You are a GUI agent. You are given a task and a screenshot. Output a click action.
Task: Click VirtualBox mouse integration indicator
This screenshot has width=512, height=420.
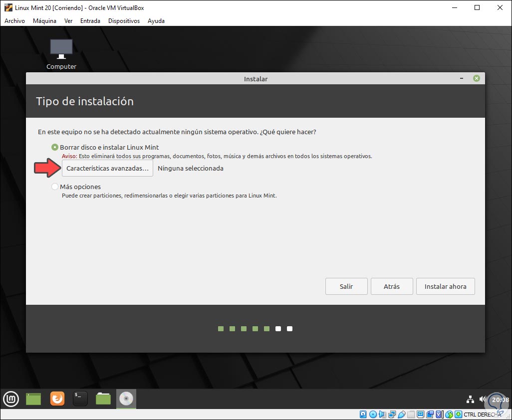coord(449,415)
